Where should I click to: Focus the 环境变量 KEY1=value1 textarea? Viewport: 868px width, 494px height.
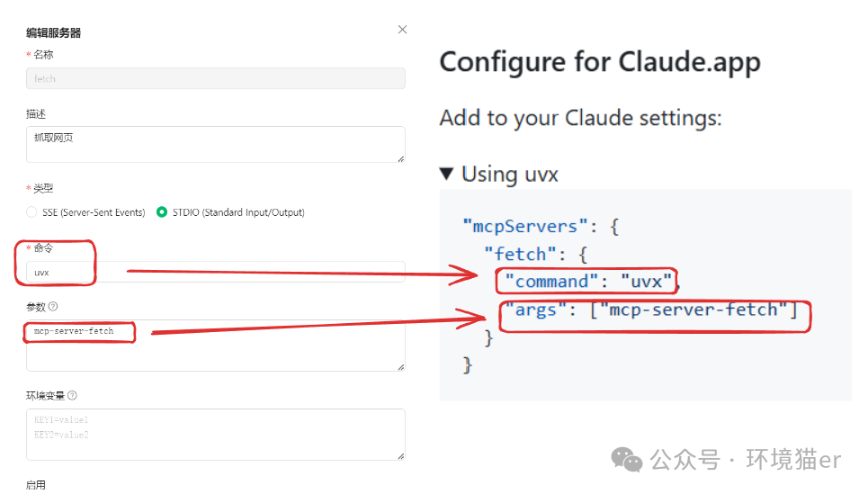click(x=215, y=434)
